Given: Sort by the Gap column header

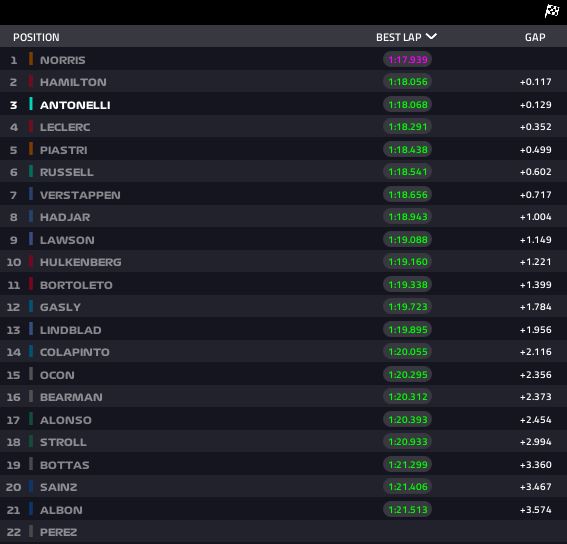Looking at the screenshot, I should [535, 37].
